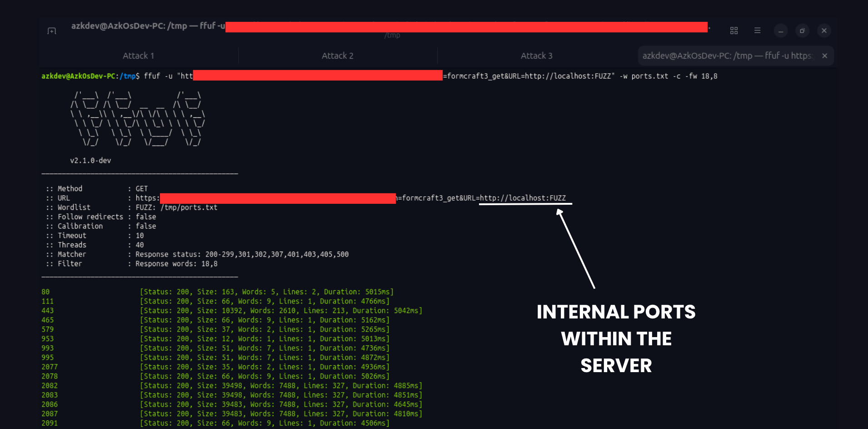
Task: Click port 2091 result row
Action: tap(215, 423)
